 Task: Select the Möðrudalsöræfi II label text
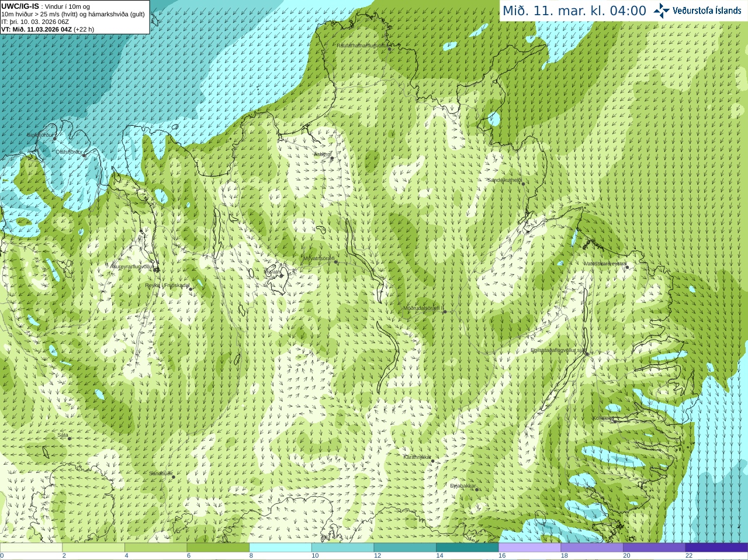(x=424, y=308)
